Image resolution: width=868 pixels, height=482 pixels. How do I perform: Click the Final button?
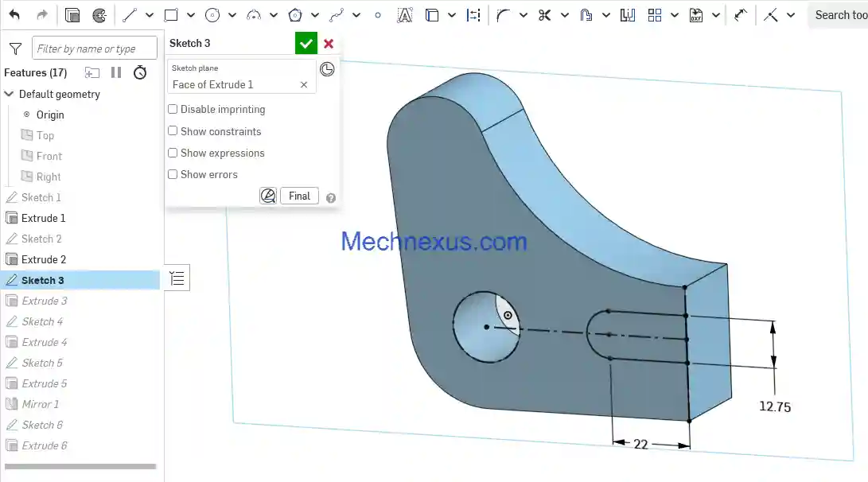[x=299, y=196]
